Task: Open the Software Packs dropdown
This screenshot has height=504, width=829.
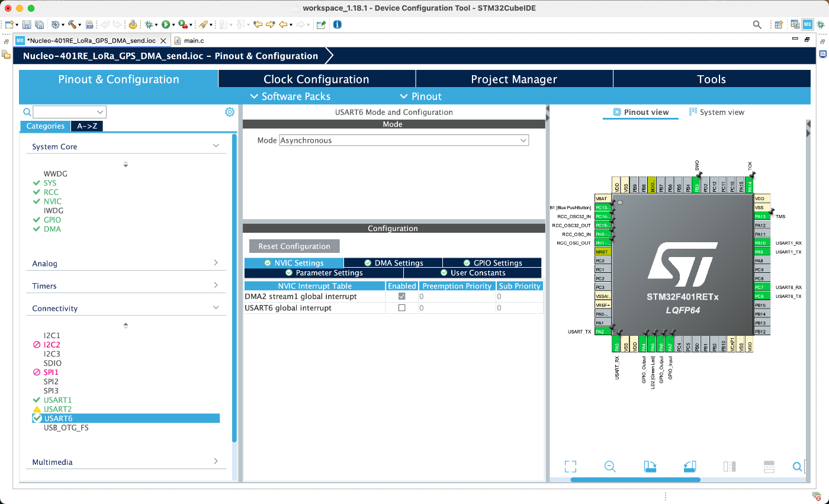Action: (290, 97)
